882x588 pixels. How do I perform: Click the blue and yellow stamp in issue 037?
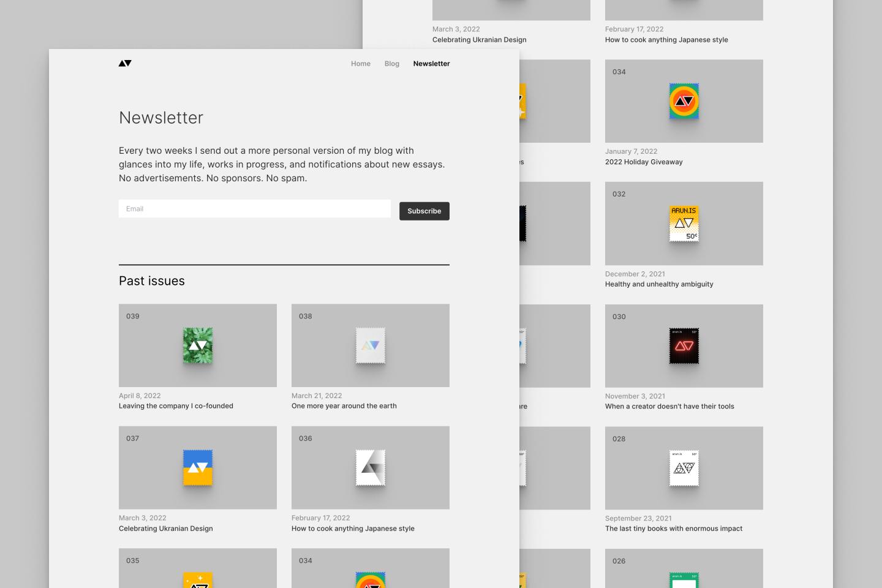point(198,467)
